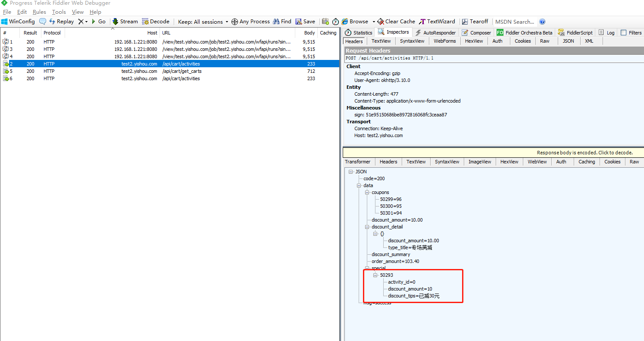
Task: Open the Log tab
Action: click(x=606, y=33)
